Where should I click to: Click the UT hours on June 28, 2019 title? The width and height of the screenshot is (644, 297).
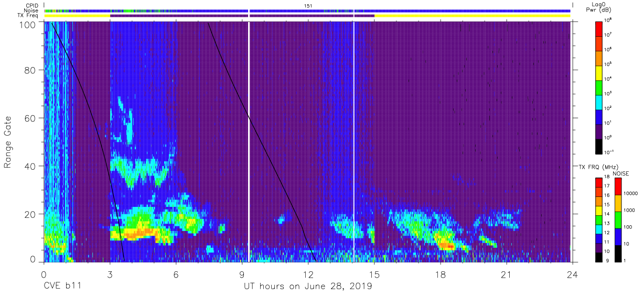(308, 287)
